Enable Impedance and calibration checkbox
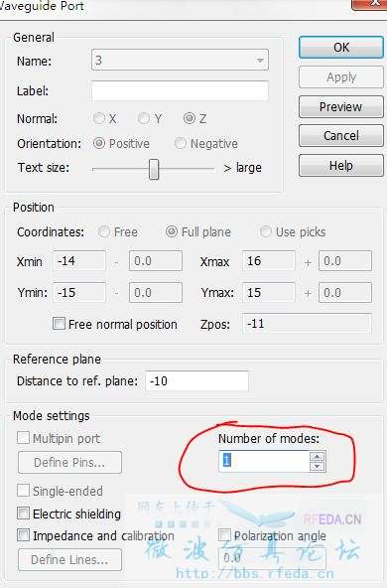 point(23,535)
